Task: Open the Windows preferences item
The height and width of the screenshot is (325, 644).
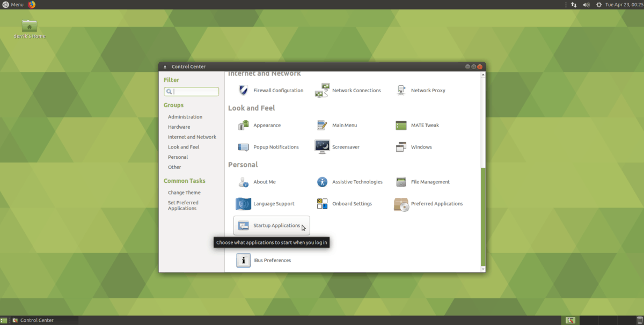Action: pyautogui.click(x=413, y=147)
